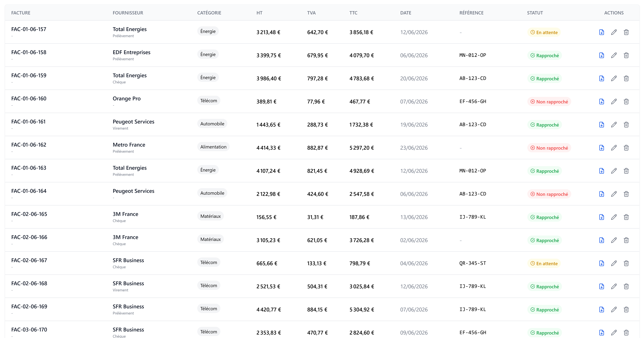Image resolution: width=644 pixels, height=338 pixels.
Task: Click the Alimentation category badge
Action: coord(213,147)
